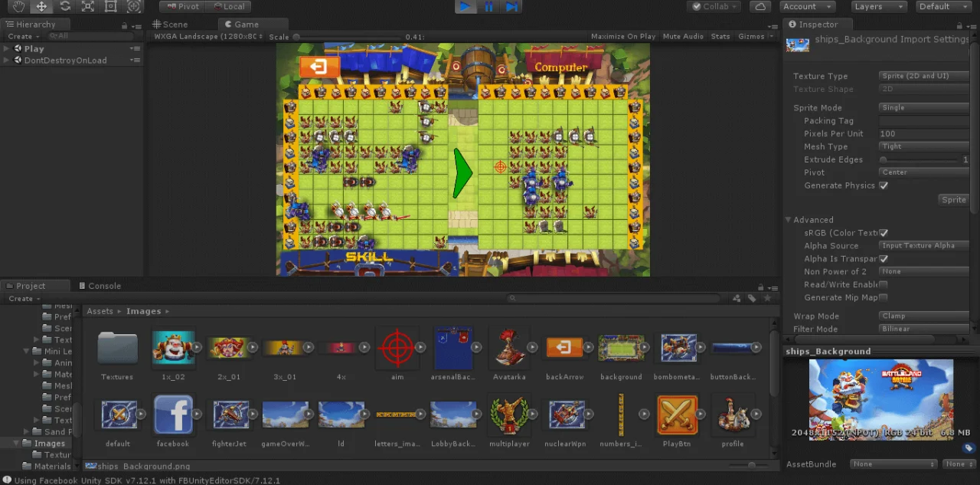Toggle Maximize On Play
980x485 pixels.
tap(623, 36)
